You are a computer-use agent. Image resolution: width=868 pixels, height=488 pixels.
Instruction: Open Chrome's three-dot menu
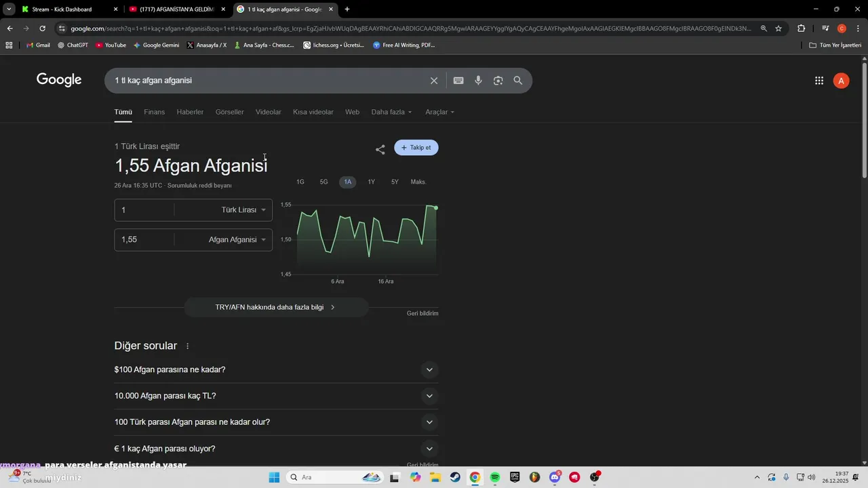(x=859, y=28)
